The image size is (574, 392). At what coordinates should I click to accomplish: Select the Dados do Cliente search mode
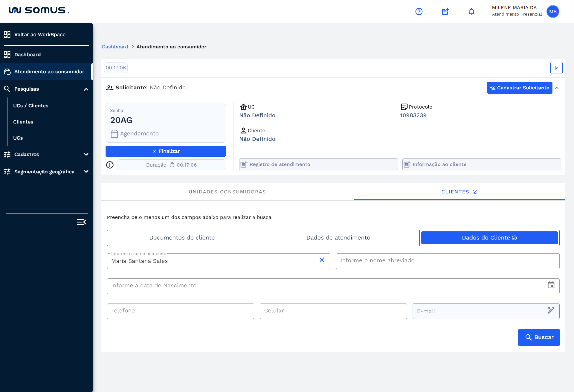489,237
